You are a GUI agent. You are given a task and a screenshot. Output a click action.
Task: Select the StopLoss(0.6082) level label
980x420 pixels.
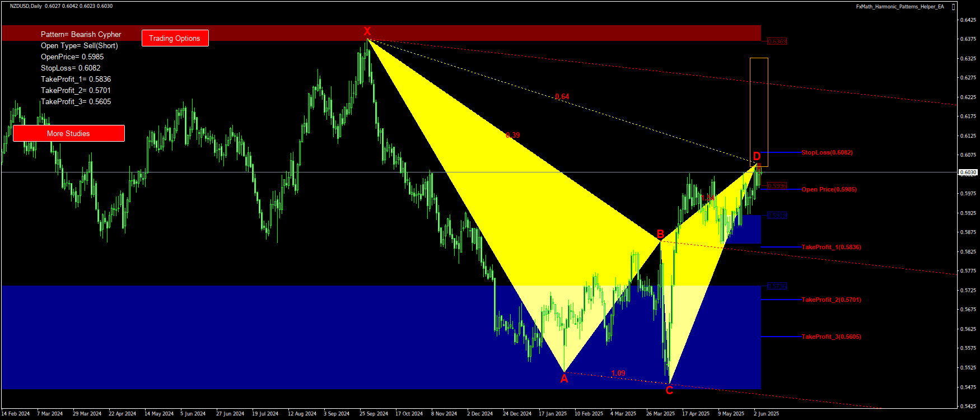click(x=827, y=152)
